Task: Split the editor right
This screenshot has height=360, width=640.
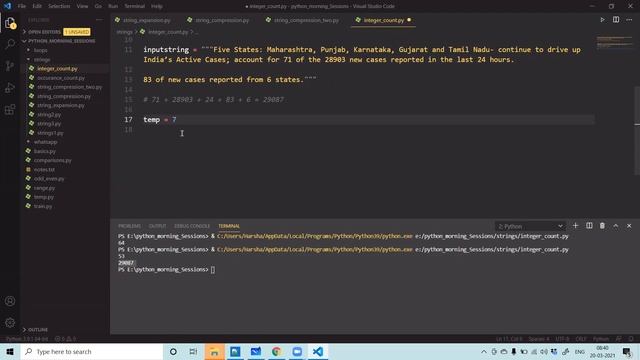Action: point(616,20)
